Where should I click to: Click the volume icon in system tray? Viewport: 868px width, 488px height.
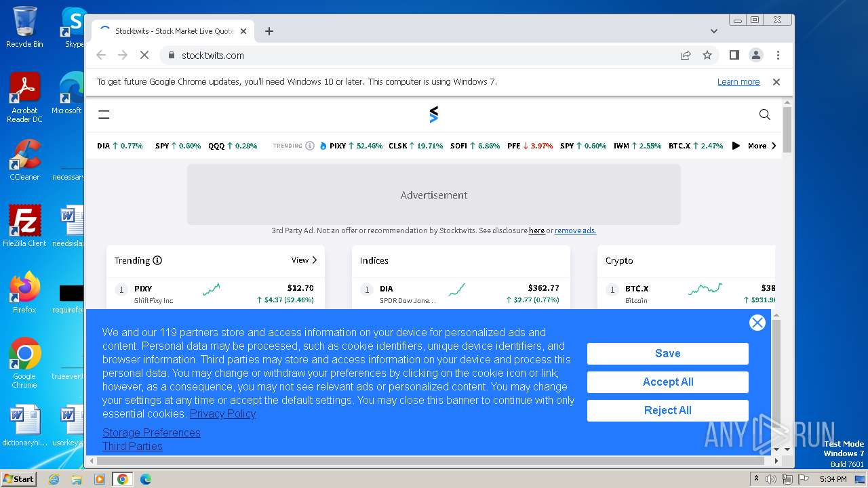pos(771,479)
